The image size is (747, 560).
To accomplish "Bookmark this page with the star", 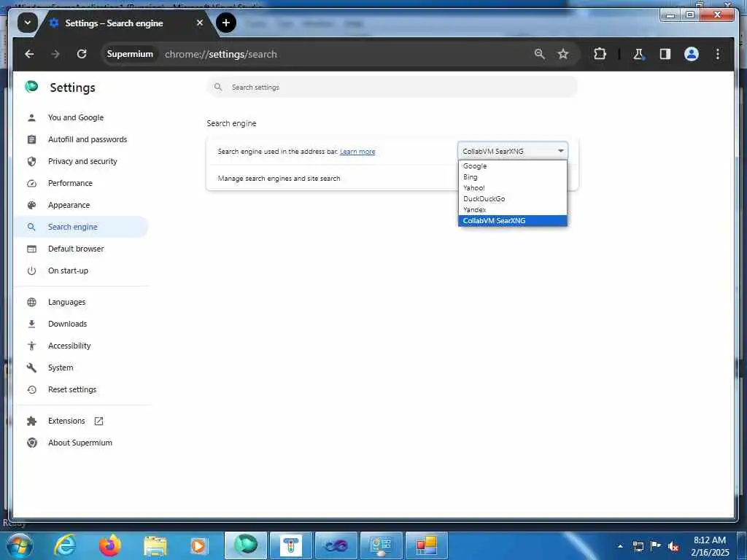I will click(563, 54).
